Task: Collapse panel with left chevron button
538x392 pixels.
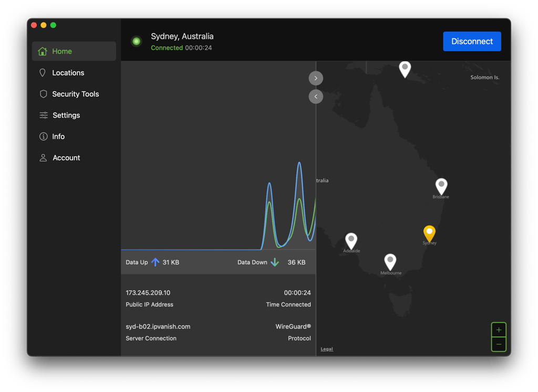Action: pyautogui.click(x=316, y=97)
